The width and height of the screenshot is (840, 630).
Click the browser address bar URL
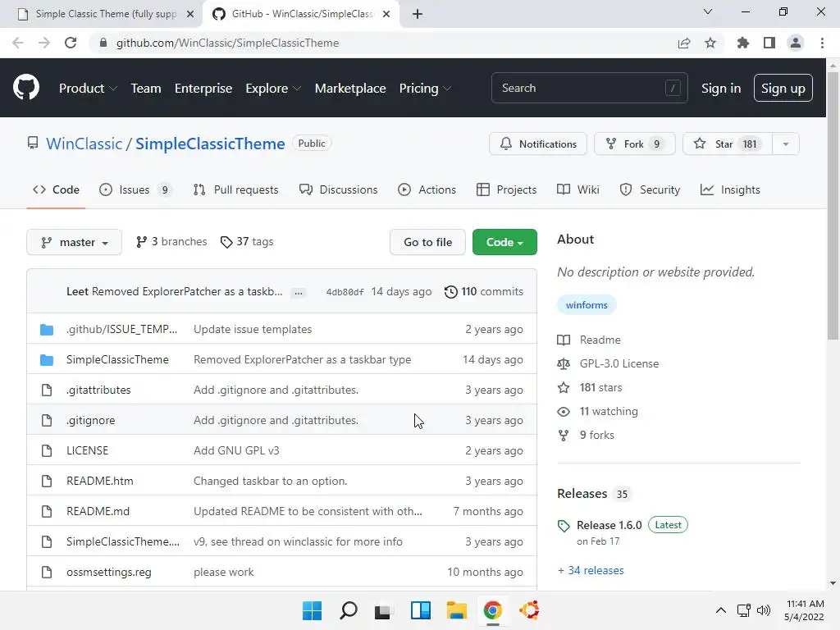tap(228, 43)
